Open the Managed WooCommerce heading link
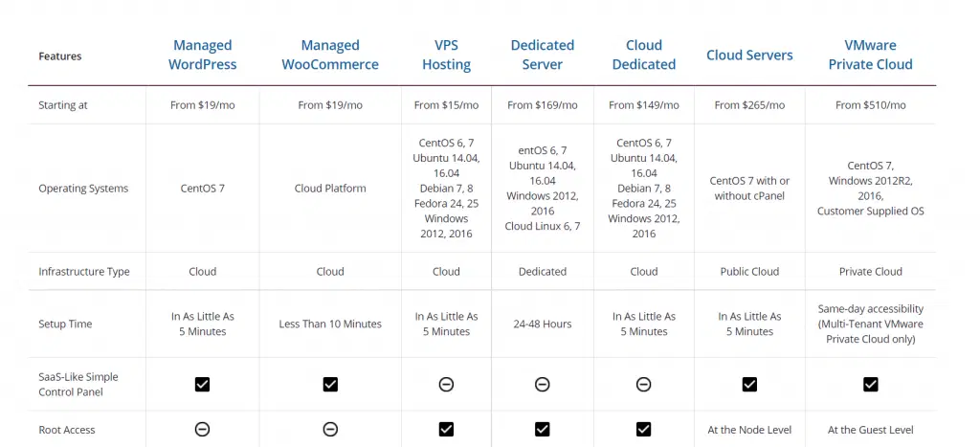 click(x=330, y=56)
